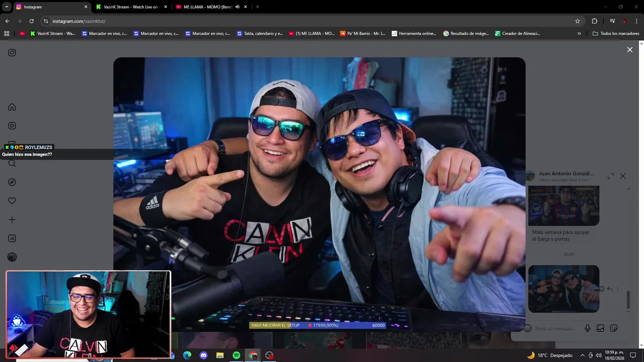
Task: Mute the ME LLAMA tab audio icon
Action: pyautogui.click(x=237, y=7)
